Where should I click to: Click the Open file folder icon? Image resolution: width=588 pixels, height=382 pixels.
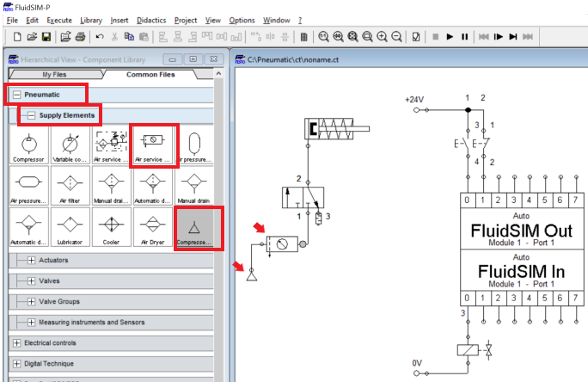tap(32, 37)
